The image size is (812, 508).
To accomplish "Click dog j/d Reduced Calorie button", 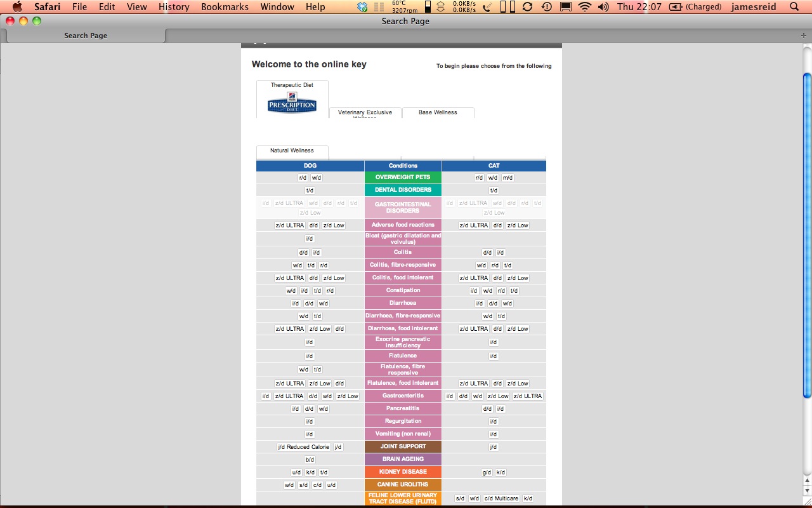I will click(x=303, y=447).
